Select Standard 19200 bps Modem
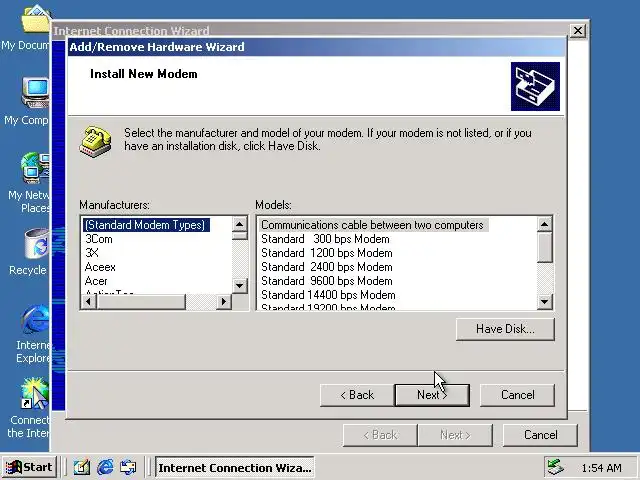 328,307
